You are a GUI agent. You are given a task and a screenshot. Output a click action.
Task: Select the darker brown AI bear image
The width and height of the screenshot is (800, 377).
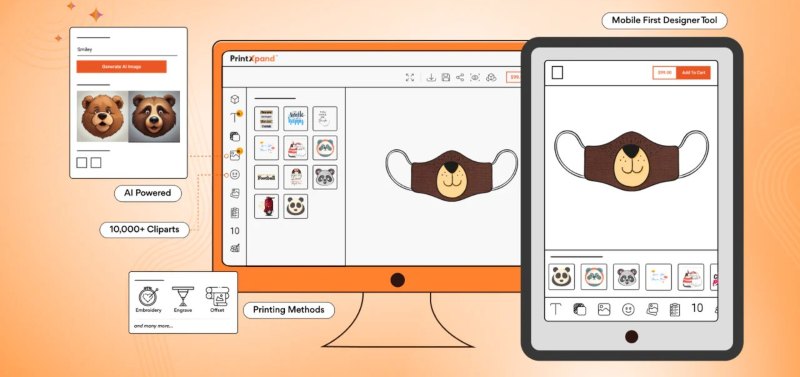[x=154, y=116]
